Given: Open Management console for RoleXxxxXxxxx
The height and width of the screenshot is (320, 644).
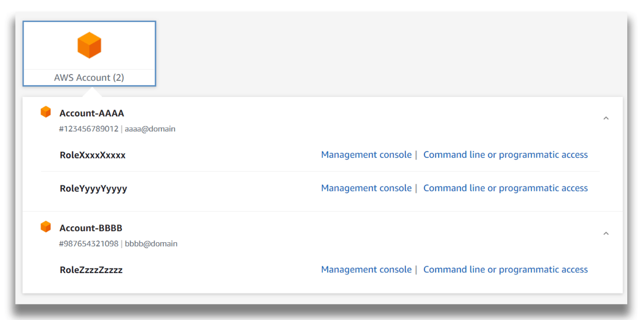Looking at the screenshot, I should 366,155.
